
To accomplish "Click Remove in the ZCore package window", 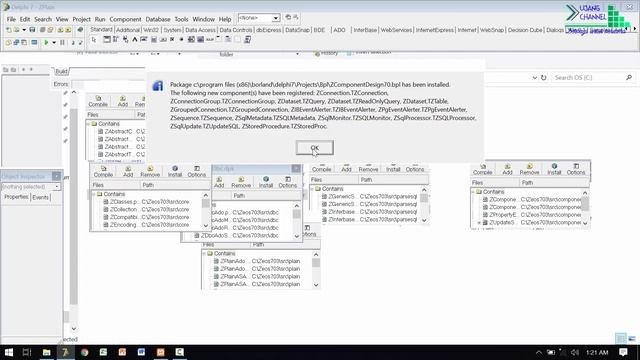I will [150, 171].
